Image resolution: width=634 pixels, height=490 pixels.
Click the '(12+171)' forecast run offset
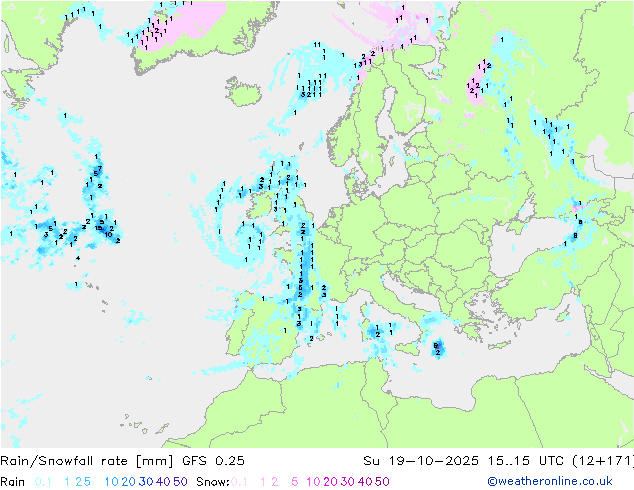point(603,460)
